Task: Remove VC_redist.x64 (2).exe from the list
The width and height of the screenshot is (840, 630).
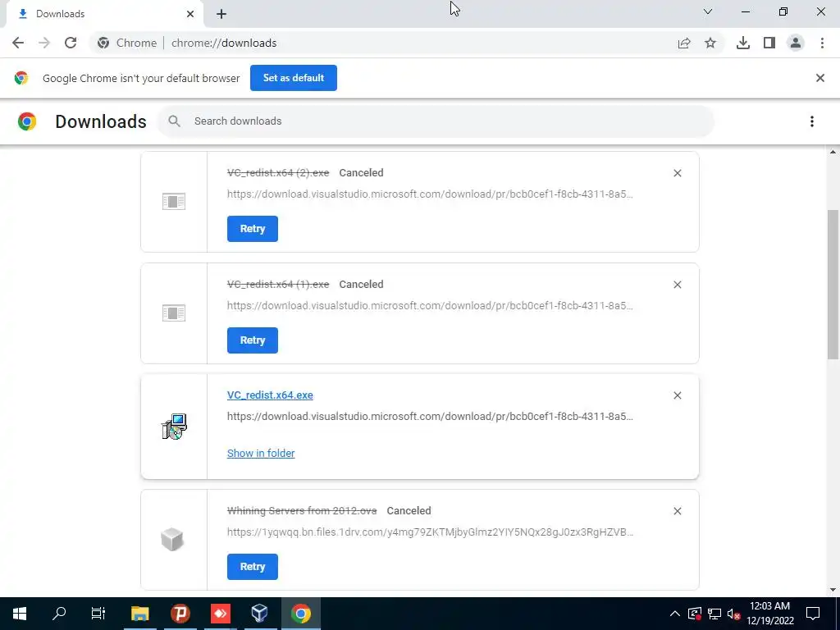Action: point(678,173)
